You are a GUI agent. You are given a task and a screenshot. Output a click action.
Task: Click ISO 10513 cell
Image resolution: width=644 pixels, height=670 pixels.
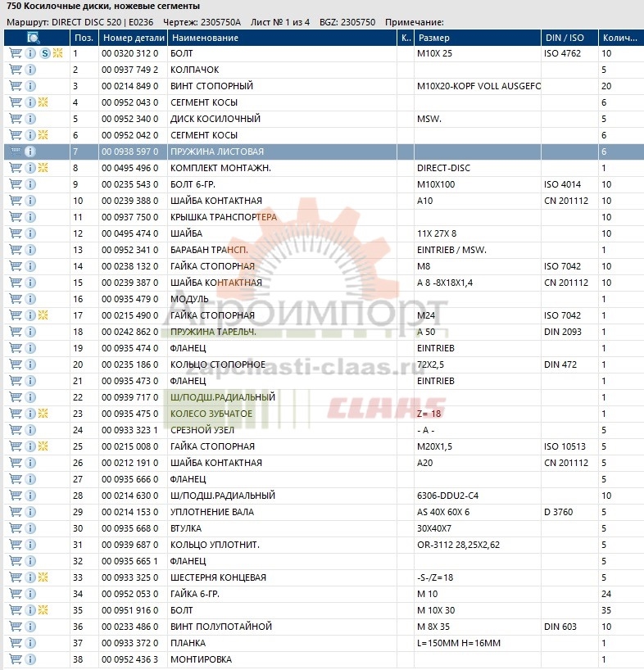tap(565, 446)
